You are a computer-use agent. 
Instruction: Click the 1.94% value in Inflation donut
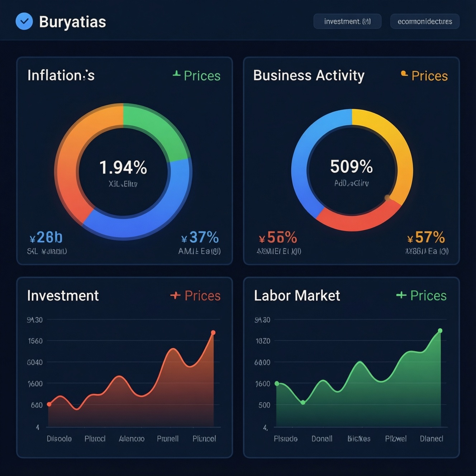123,167
